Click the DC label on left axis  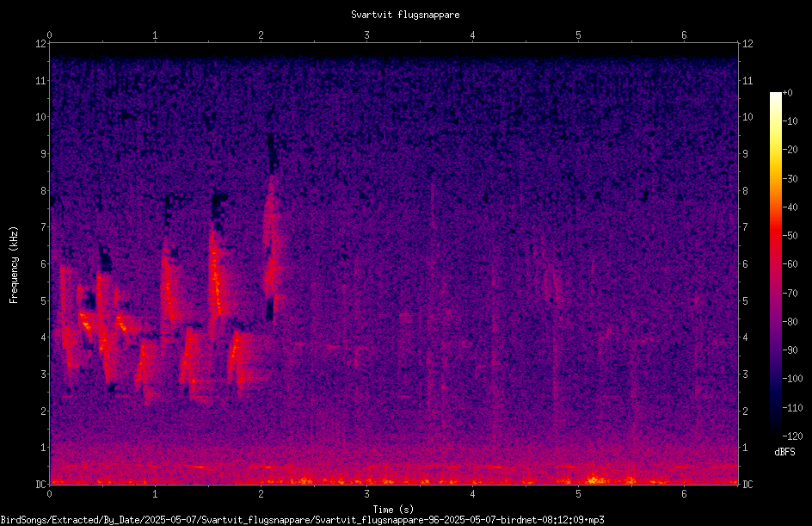click(40, 484)
